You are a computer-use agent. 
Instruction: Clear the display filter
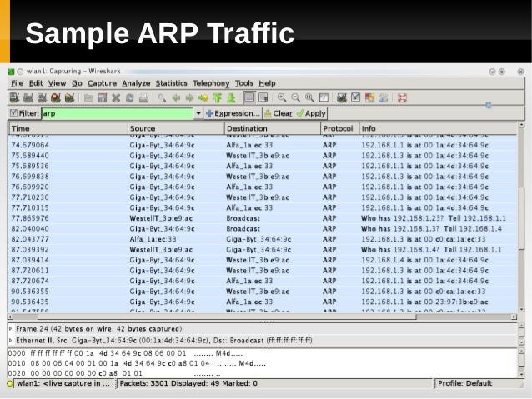click(279, 113)
